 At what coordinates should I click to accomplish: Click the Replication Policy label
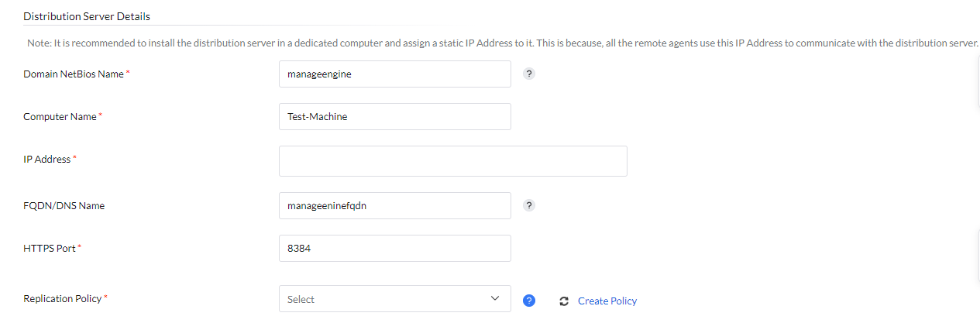click(x=63, y=299)
